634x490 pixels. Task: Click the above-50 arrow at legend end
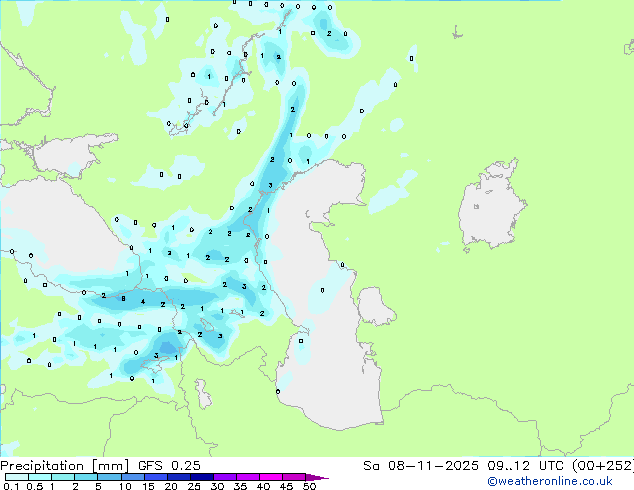[317, 477]
